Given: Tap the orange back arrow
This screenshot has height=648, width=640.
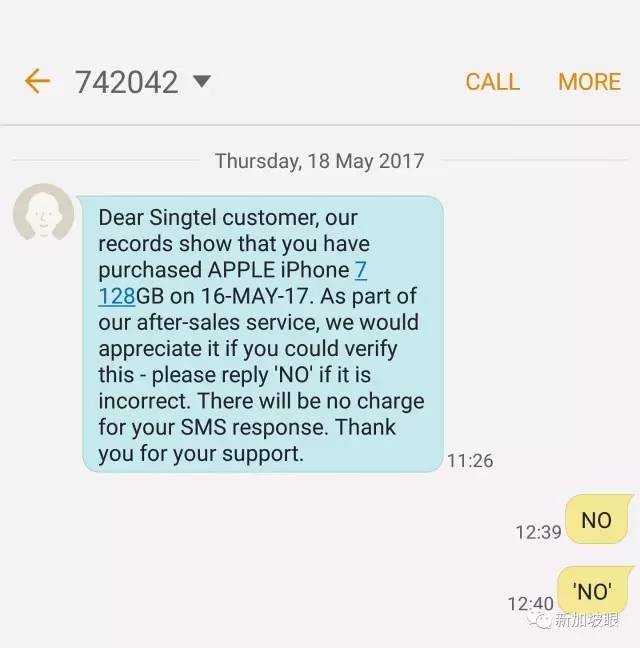Looking at the screenshot, I should (x=38, y=81).
